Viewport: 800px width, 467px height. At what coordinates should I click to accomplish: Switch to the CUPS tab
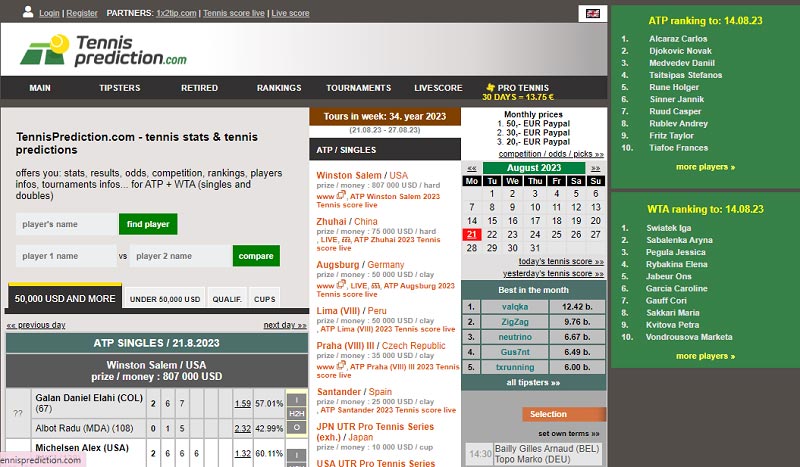click(x=264, y=299)
